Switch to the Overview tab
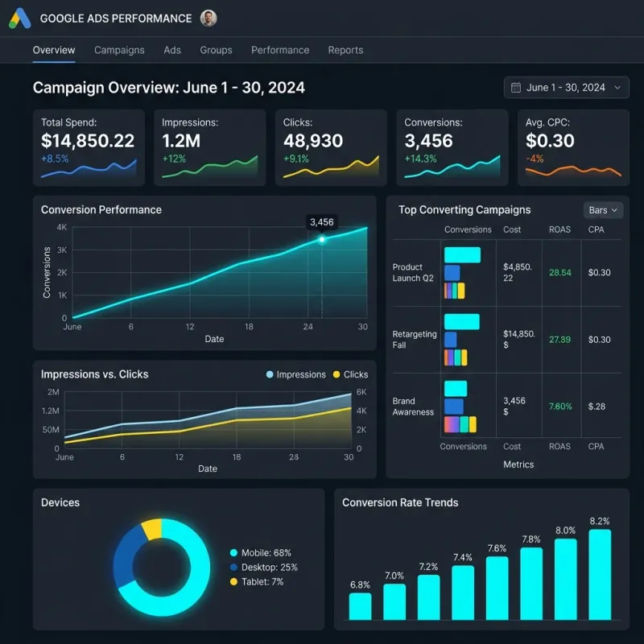This screenshot has width=644, height=644. click(x=54, y=50)
